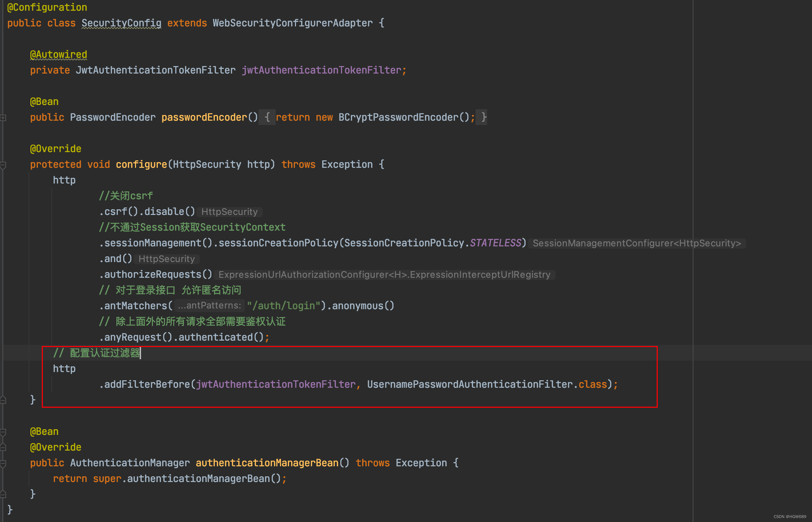Click the anonymous() call
812x522 pixels.
click(363, 306)
